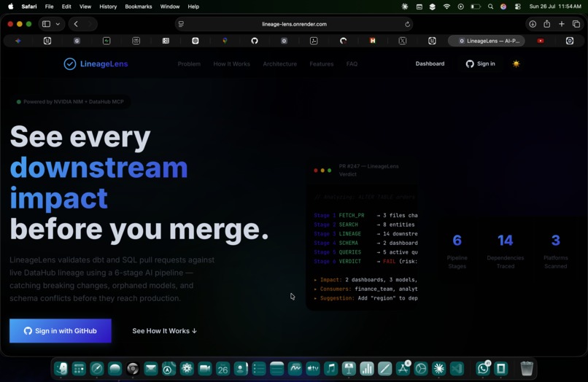Viewport: 588px width, 382px height.
Task: Open App Store from the Dock
Action: pyautogui.click(x=403, y=369)
